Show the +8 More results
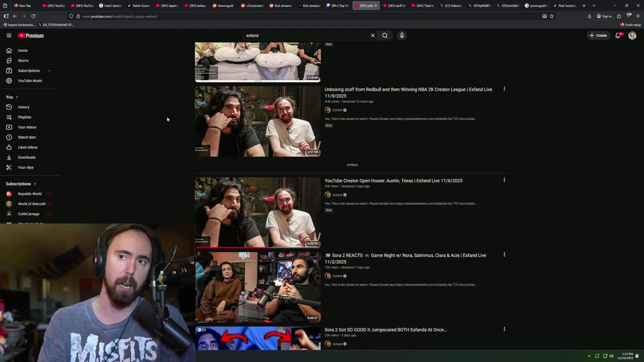This screenshot has width=644, height=362. [352, 165]
